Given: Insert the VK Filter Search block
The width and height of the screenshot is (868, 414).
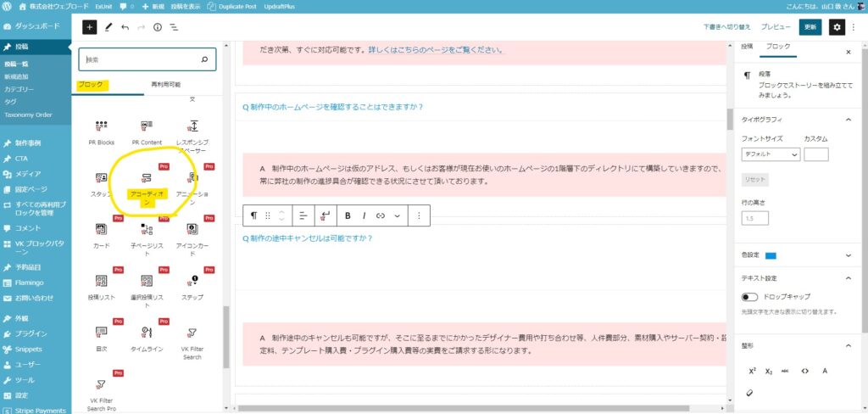Looking at the screenshot, I should 192,343.
